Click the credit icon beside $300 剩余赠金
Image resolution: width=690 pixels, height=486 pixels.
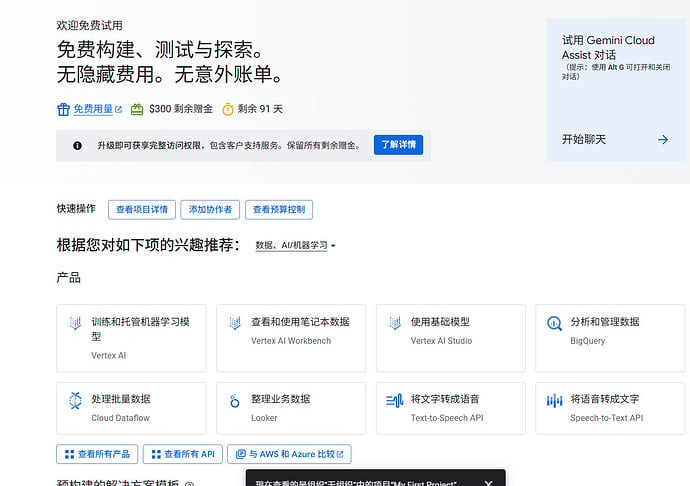tap(137, 109)
